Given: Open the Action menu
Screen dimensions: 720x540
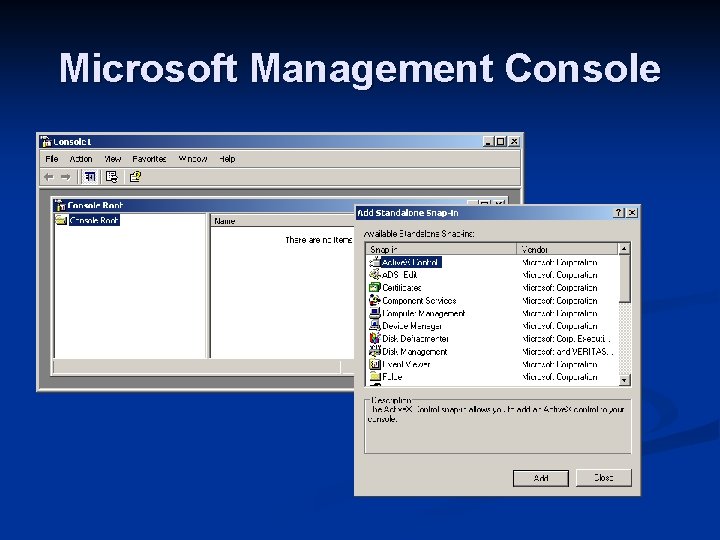Looking at the screenshot, I should 81,159.
